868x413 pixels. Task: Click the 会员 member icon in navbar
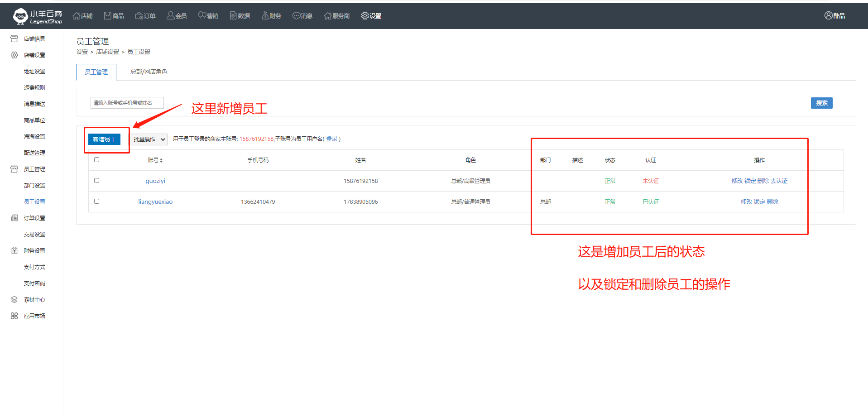170,16
